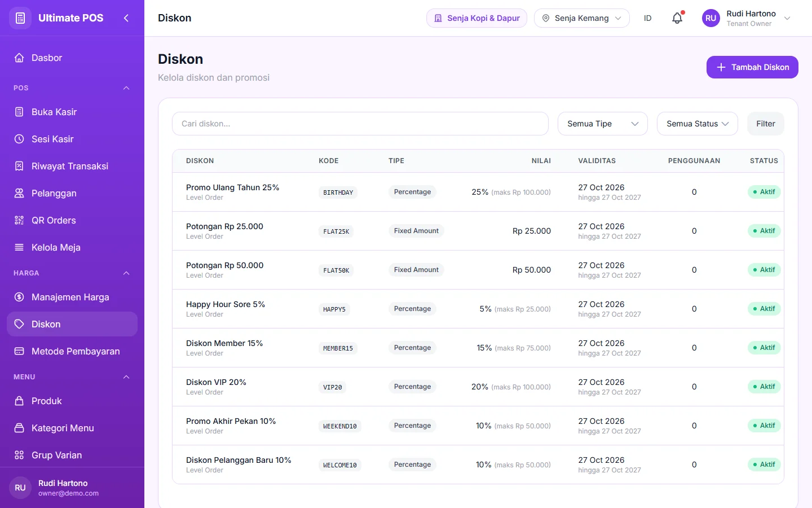Image resolution: width=812 pixels, height=508 pixels.
Task: Collapse the POS sidebar section
Action: click(x=126, y=88)
